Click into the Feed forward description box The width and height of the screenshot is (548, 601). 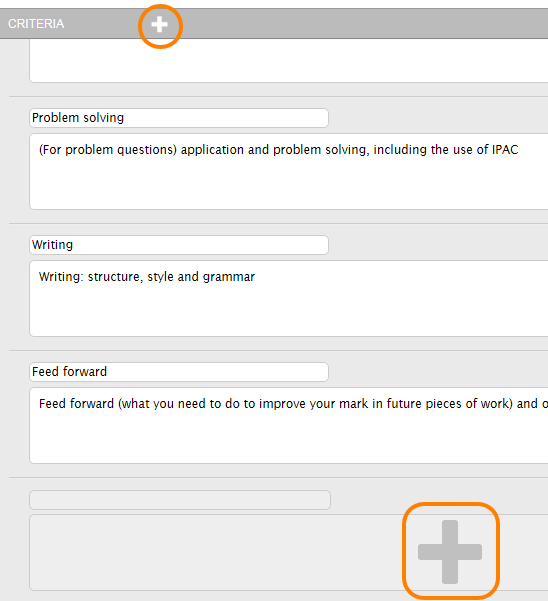pyautogui.click(x=289, y=425)
